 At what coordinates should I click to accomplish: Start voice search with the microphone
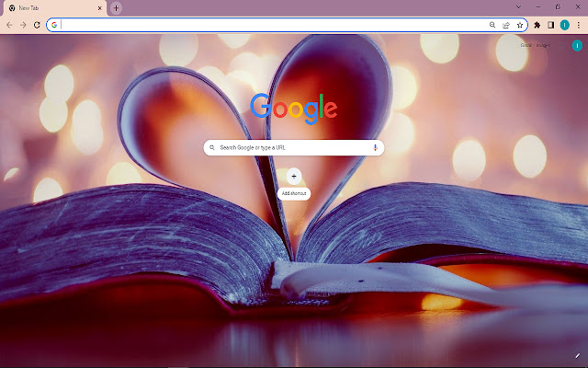376,147
